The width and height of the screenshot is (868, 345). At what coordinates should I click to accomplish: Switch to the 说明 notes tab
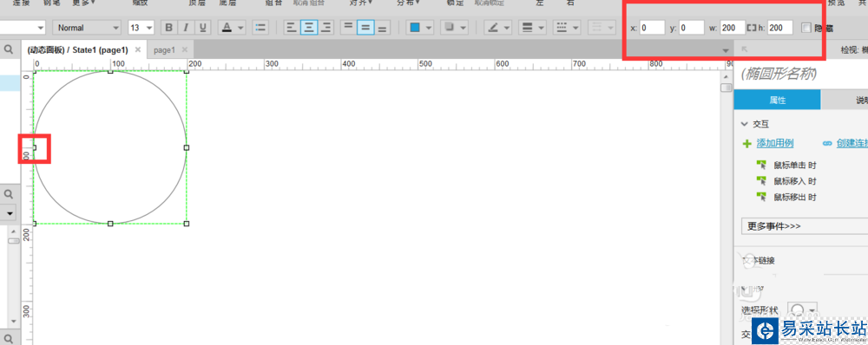[x=845, y=100]
